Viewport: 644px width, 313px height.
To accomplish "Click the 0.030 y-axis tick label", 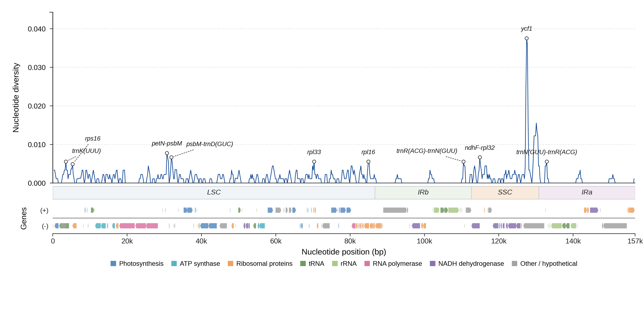I will click(x=37, y=67).
